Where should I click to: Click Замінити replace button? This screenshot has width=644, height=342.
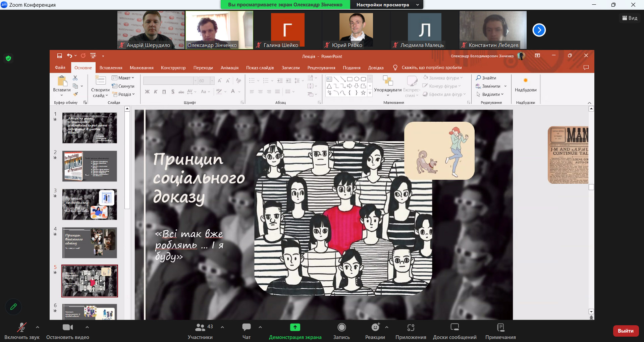click(x=488, y=86)
